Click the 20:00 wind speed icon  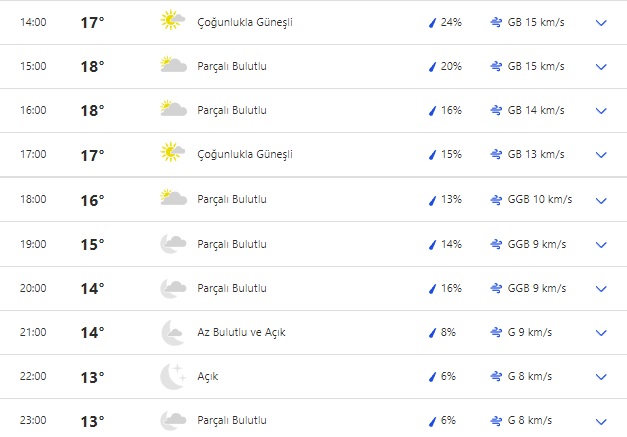coord(496,288)
